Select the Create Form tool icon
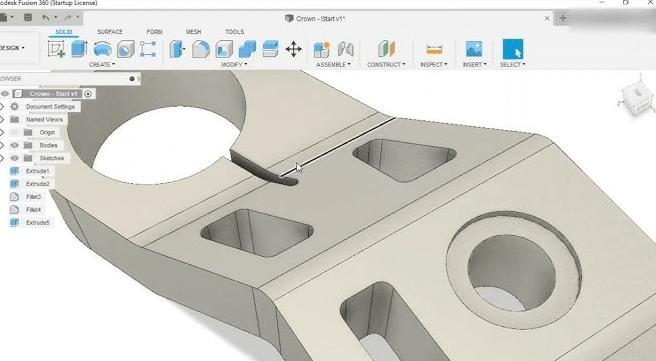656x361 pixels. (148, 49)
